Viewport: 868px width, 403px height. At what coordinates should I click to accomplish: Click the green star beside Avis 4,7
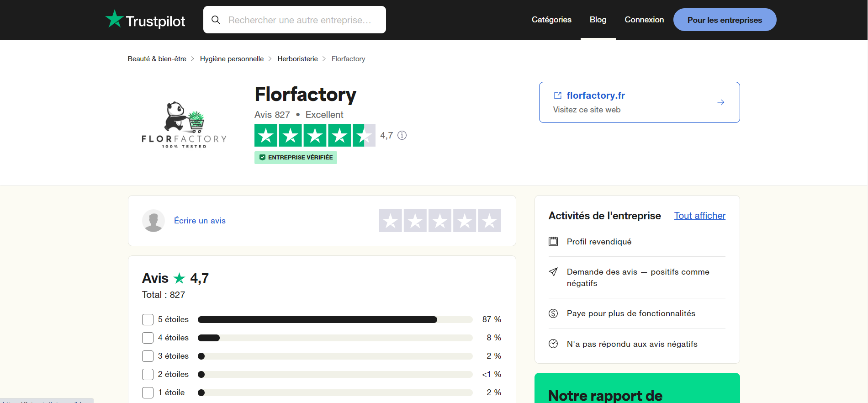coord(180,278)
